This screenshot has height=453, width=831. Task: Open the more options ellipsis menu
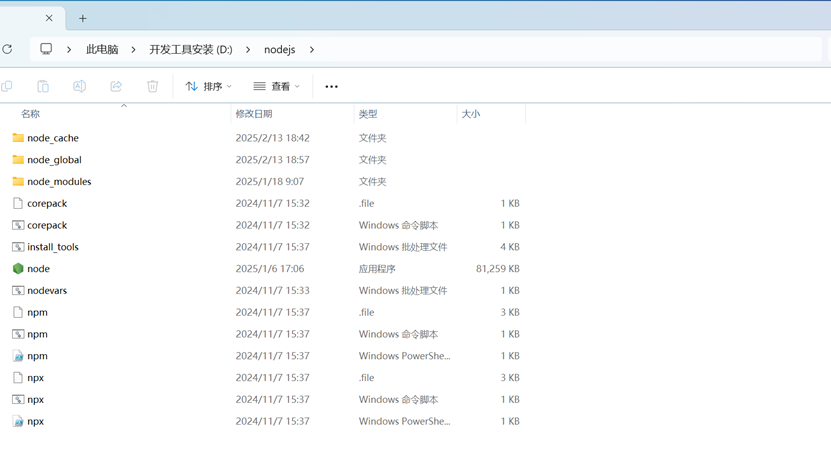pos(331,86)
